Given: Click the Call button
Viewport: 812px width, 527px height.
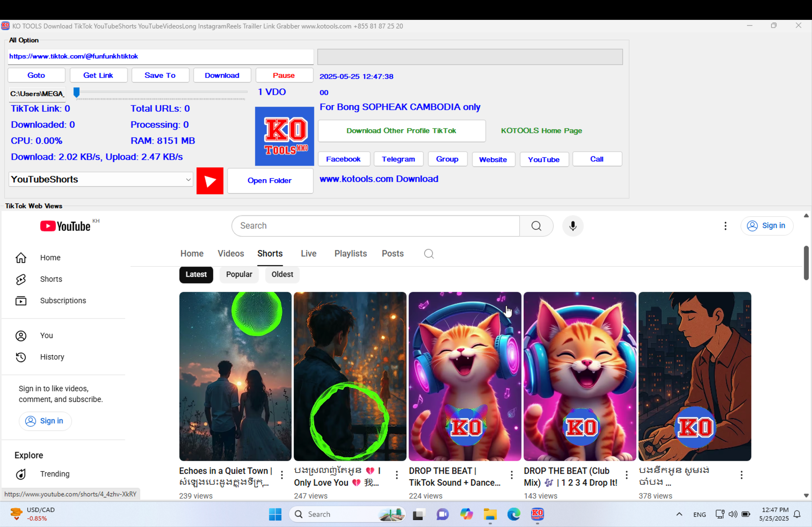Looking at the screenshot, I should 597,159.
